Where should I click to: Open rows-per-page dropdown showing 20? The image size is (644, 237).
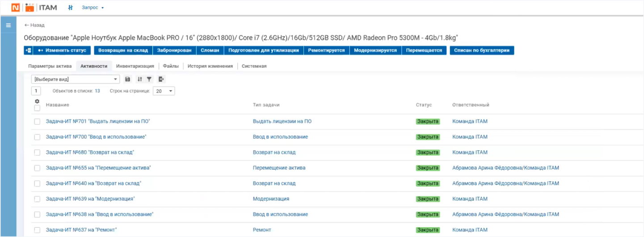pos(164,91)
